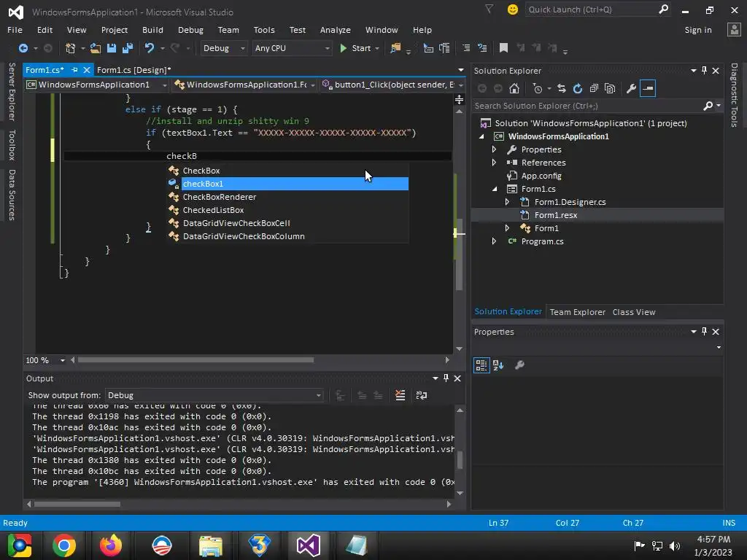Open WindowsFormsApplication1 project scope dropdown
Image resolution: width=747 pixels, height=560 pixels.
coord(165,85)
